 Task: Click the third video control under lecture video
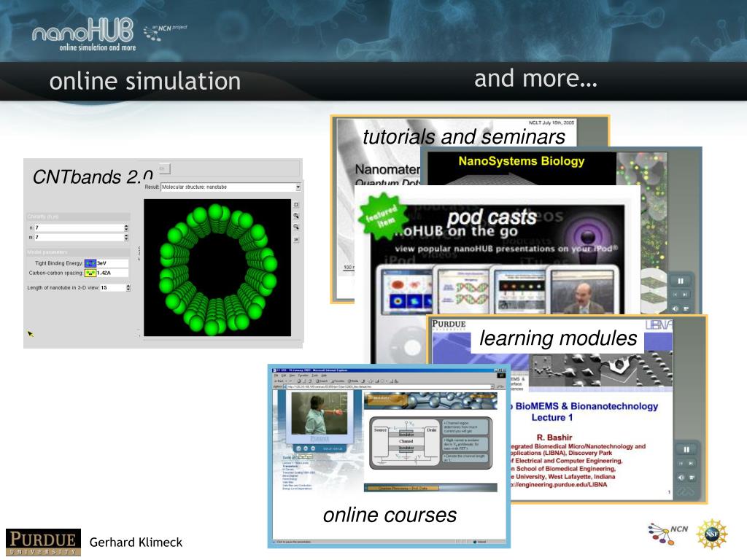coord(313,448)
